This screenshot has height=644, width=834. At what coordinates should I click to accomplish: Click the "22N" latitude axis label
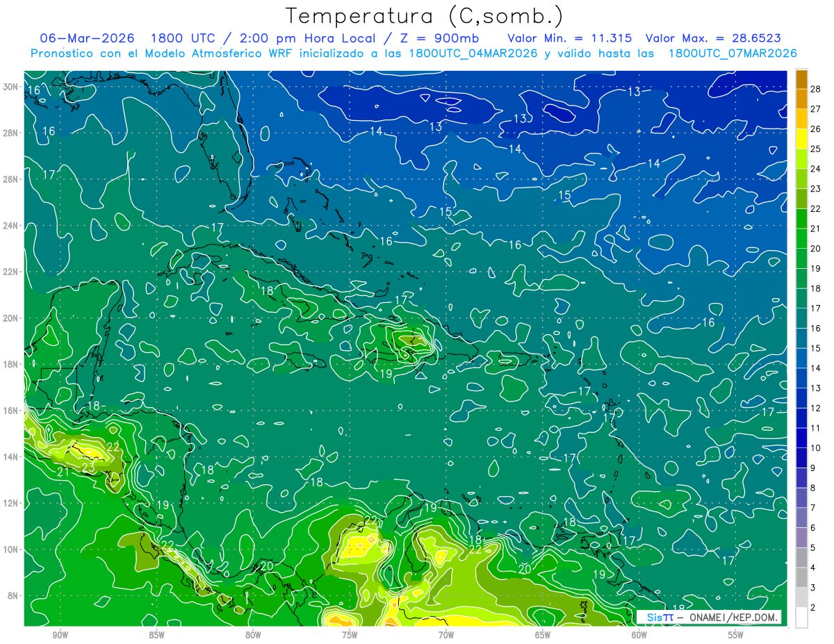(11, 272)
